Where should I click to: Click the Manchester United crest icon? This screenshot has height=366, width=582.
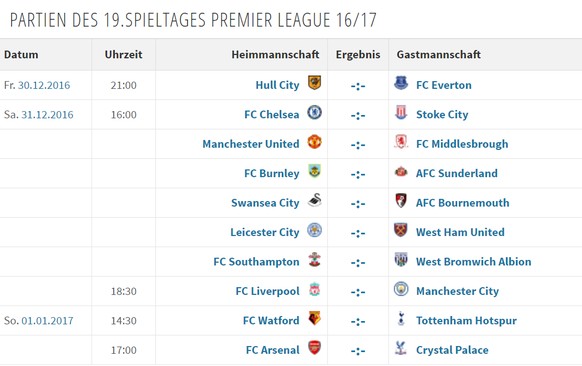[314, 142]
